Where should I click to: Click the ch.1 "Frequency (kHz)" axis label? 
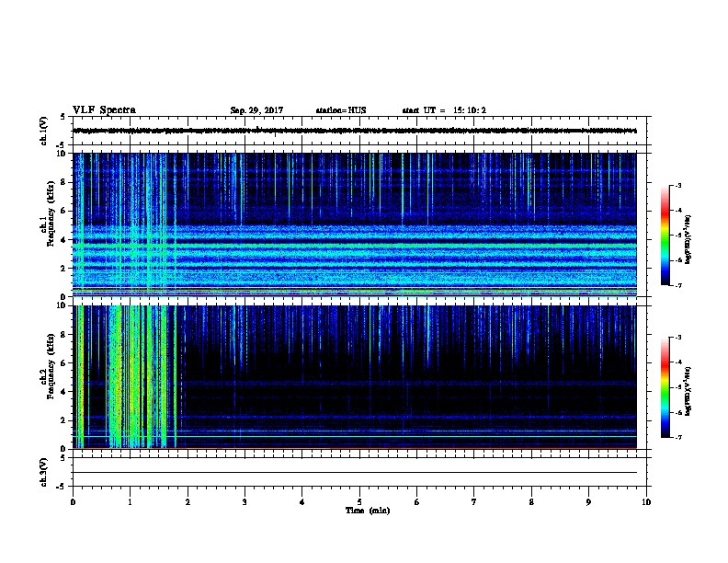[51, 213]
